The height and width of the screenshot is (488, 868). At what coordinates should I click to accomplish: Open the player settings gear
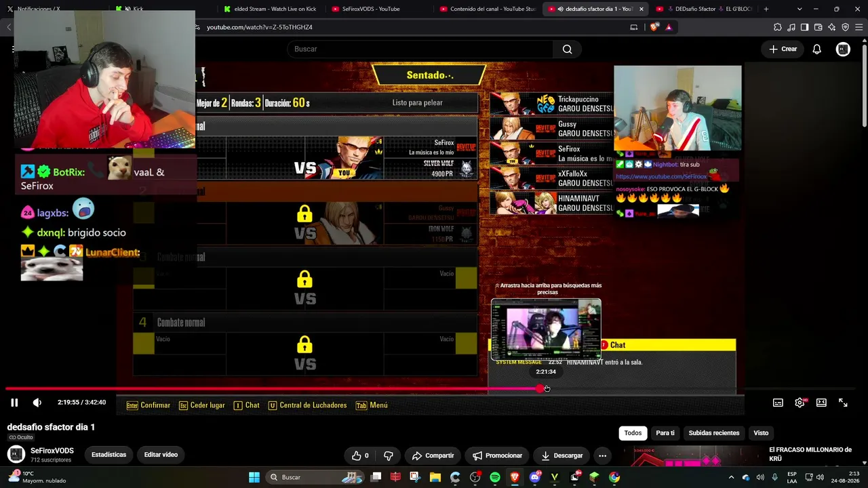click(x=800, y=403)
